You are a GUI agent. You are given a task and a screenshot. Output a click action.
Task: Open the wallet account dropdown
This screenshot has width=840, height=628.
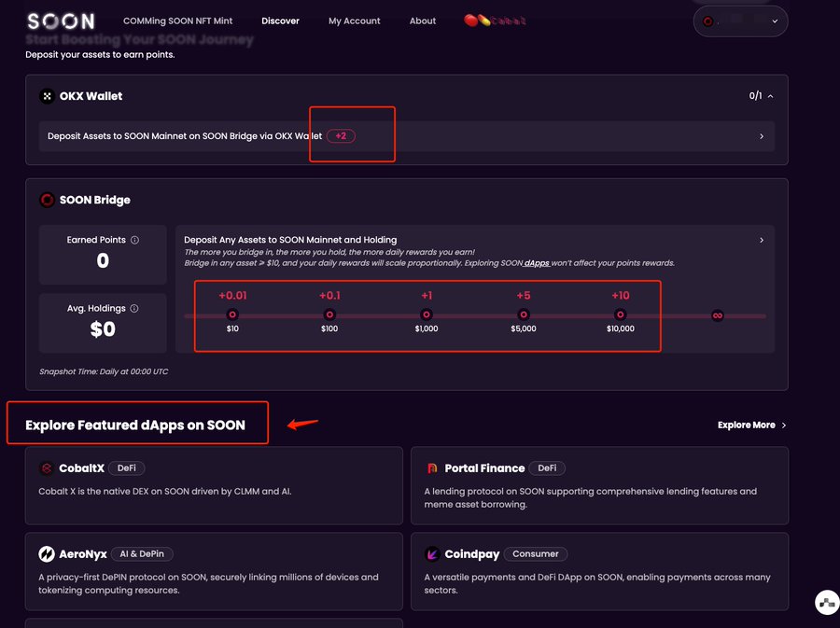740,21
